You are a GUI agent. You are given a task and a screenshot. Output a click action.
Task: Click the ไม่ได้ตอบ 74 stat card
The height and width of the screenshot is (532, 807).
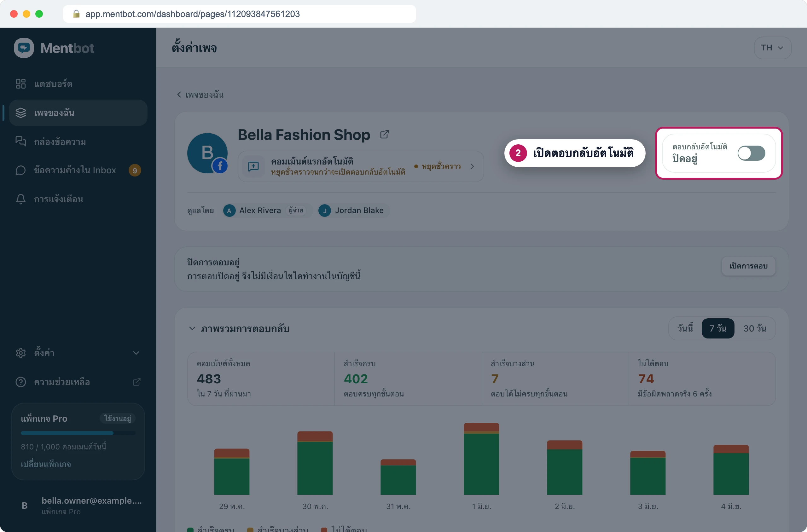pyautogui.click(x=702, y=379)
